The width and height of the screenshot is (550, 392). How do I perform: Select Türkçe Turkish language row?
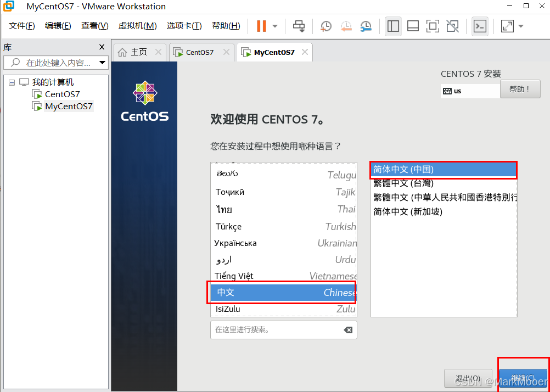(x=284, y=226)
